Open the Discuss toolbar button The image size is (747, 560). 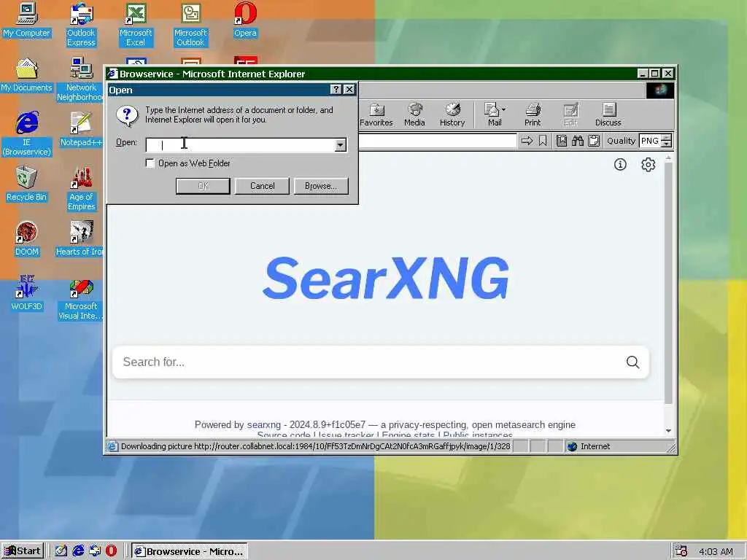(x=608, y=114)
